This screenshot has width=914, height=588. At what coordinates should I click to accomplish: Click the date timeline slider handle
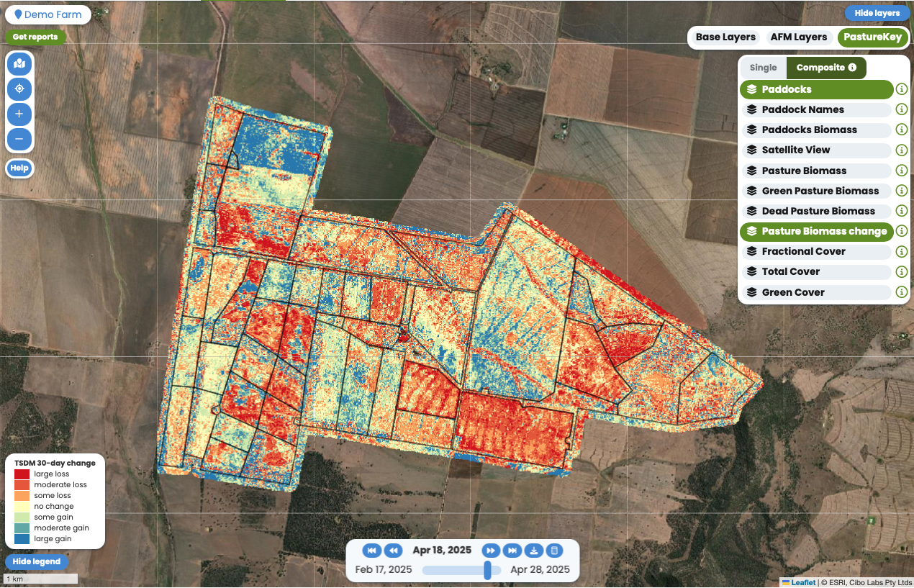[487, 570]
